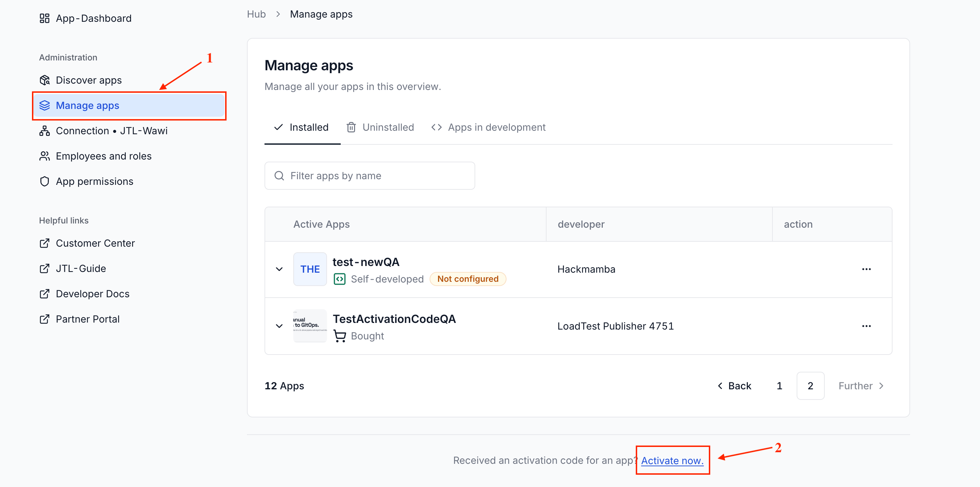
Task: Click the Employees and roles people icon
Action: [x=45, y=156]
